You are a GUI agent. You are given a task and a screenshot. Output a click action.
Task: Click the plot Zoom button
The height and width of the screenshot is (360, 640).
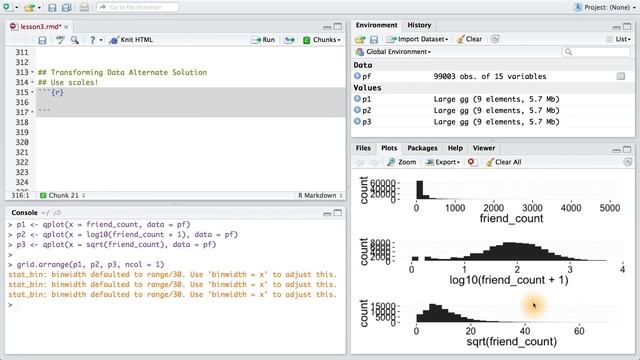(402, 162)
